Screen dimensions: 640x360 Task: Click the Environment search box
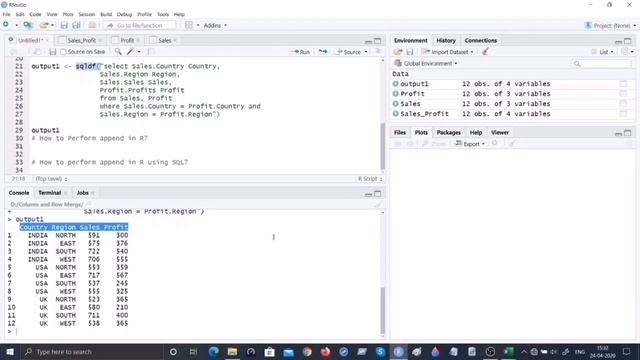click(601, 63)
